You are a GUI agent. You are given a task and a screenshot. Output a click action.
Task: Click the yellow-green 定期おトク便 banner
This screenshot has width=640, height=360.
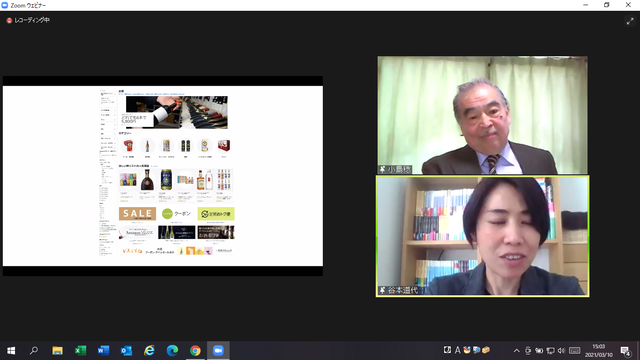[216, 213]
